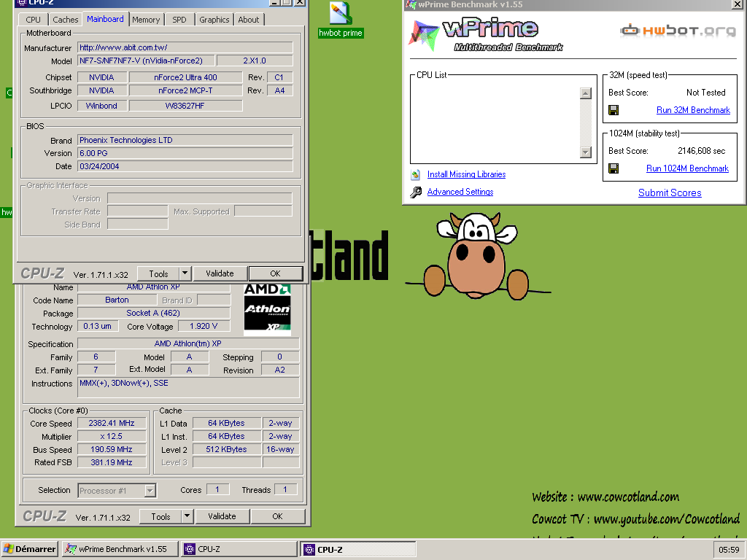Click the floppy disk icon under 1024M stability test

[614, 168]
